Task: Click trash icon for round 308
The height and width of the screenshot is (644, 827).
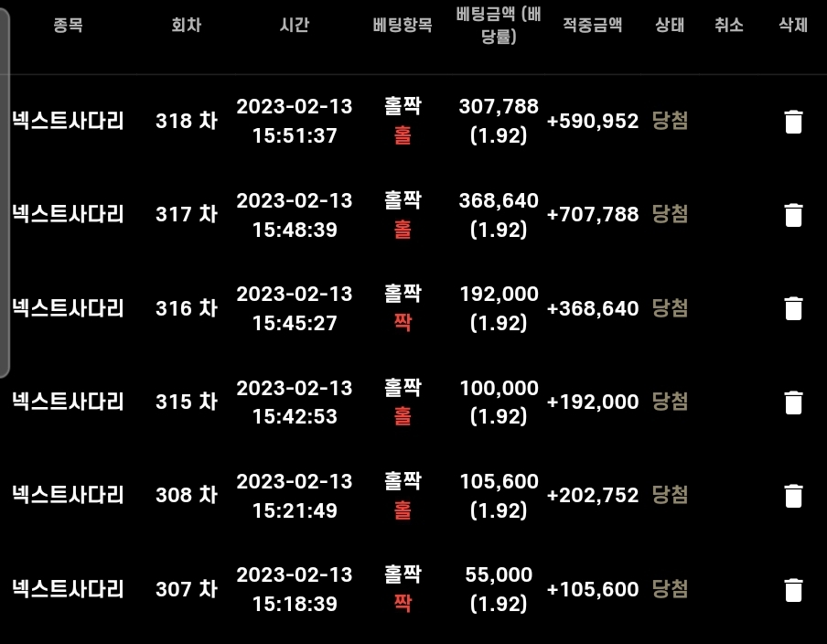Action: click(793, 496)
